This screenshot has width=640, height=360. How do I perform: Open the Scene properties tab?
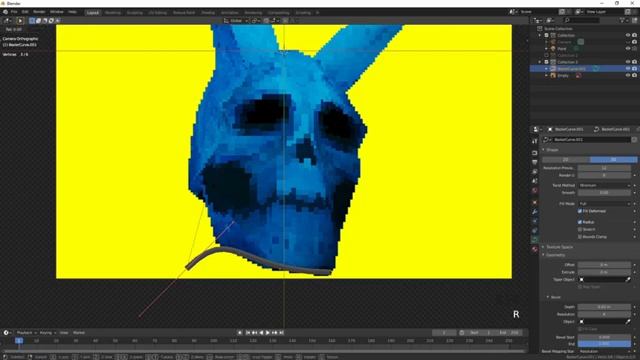coord(535,181)
